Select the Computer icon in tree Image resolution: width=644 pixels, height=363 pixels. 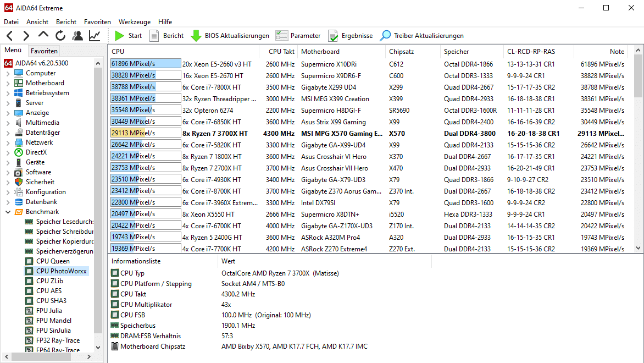(x=19, y=73)
